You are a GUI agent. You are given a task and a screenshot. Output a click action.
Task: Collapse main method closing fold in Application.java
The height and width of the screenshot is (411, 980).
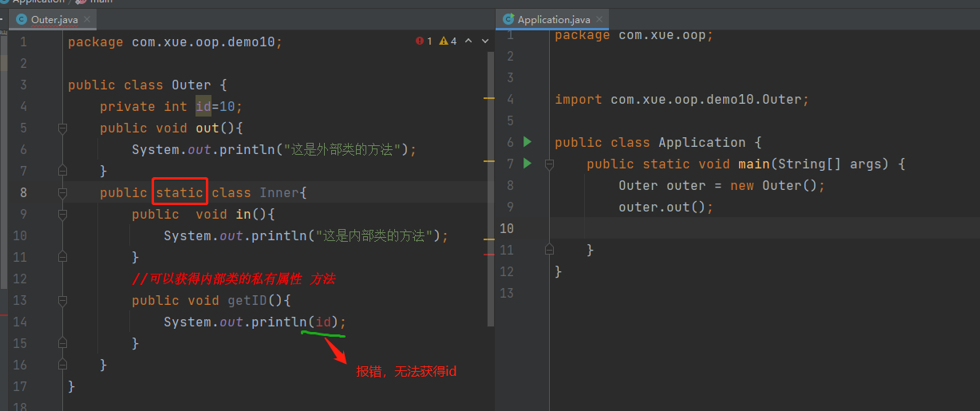549,250
